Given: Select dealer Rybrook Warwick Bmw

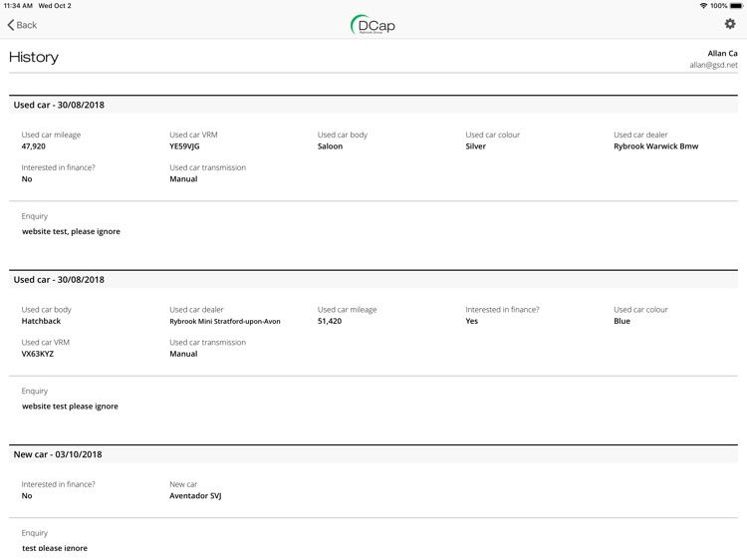Looking at the screenshot, I should click(655, 146).
